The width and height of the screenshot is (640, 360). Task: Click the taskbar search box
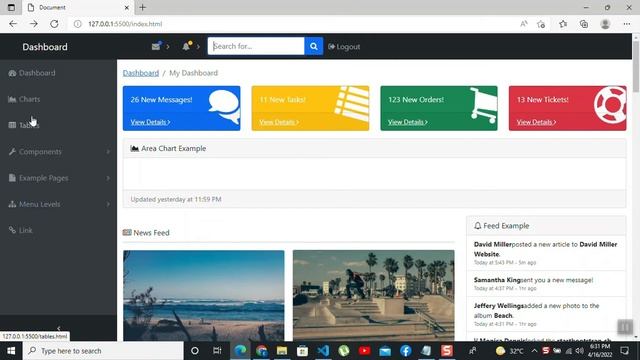(103, 351)
